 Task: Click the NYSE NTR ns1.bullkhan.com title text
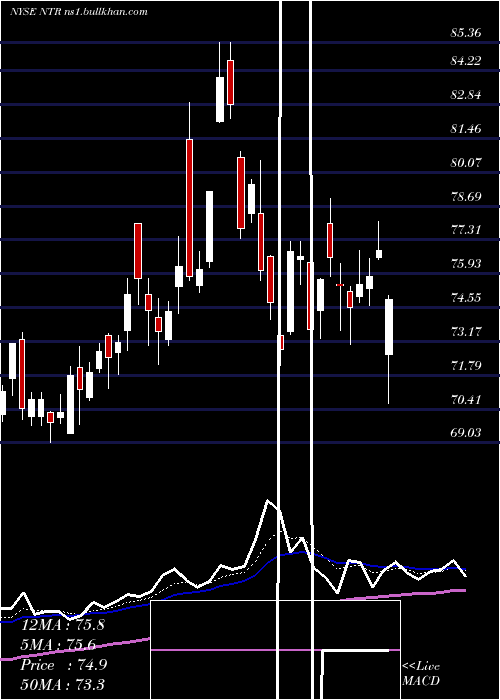point(79,11)
